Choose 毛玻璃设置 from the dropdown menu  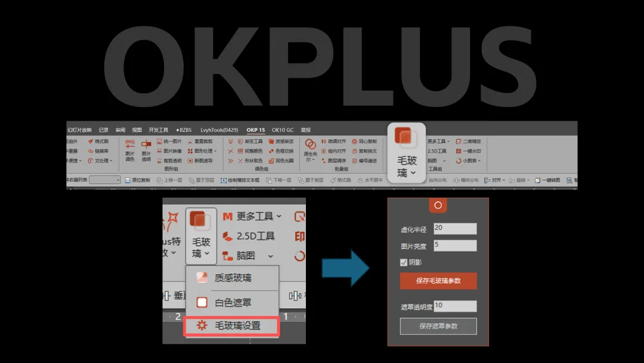tap(232, 326)
